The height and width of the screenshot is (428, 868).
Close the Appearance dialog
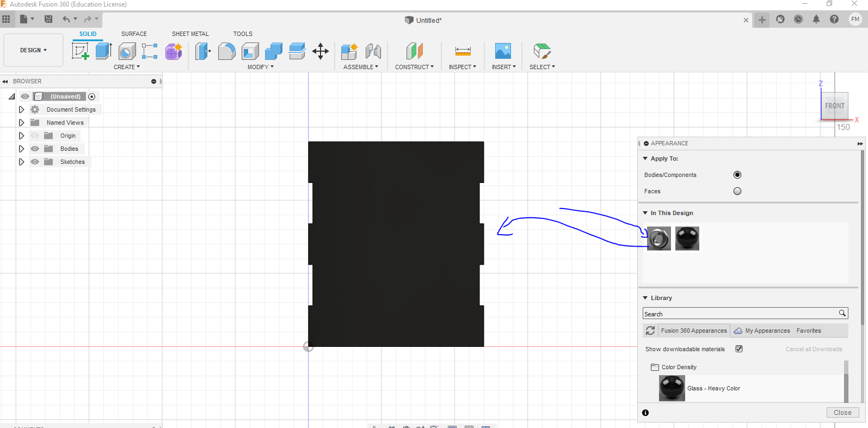click(x=842, y=413)
